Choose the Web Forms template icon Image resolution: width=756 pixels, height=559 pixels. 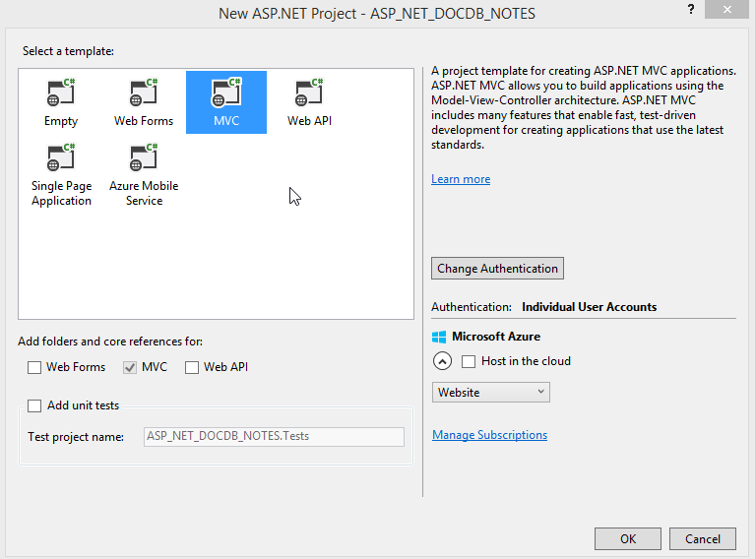tap(144, 93)
